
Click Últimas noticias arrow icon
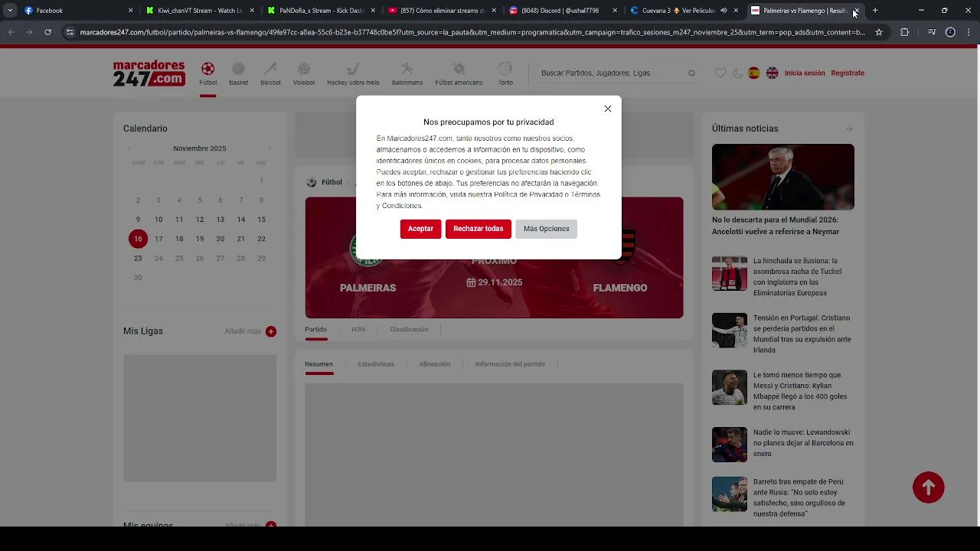(x=849, y=129)
